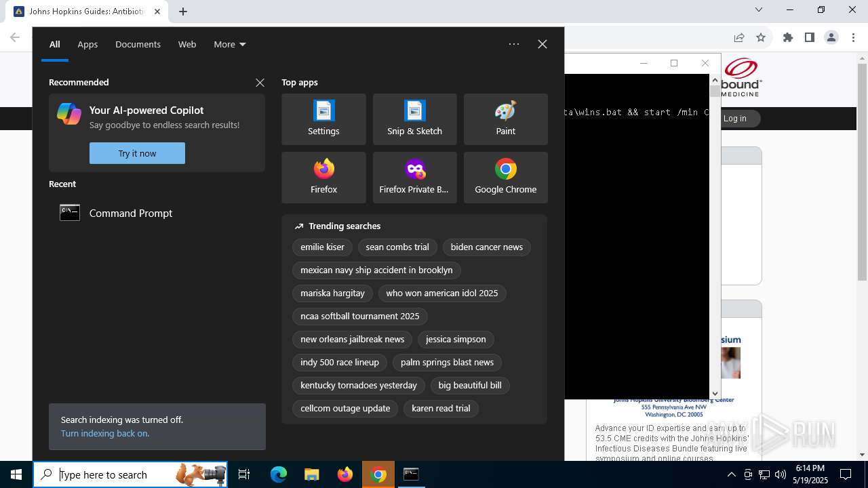Select ncaa softball tournament 2025 chip
The height and width of the screenshot is (488, 868).
(360, 317)
